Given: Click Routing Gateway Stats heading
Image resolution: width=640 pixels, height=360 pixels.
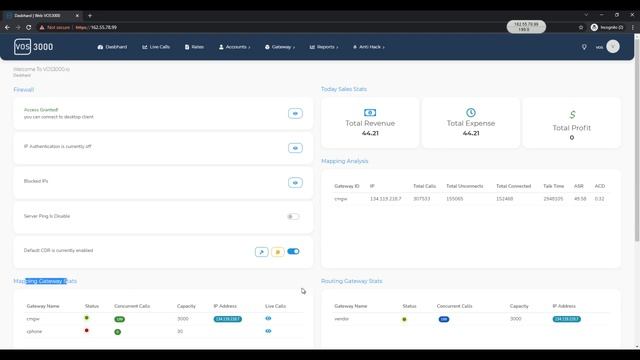Looking at the screenshot, I should [x=351, y=281].
